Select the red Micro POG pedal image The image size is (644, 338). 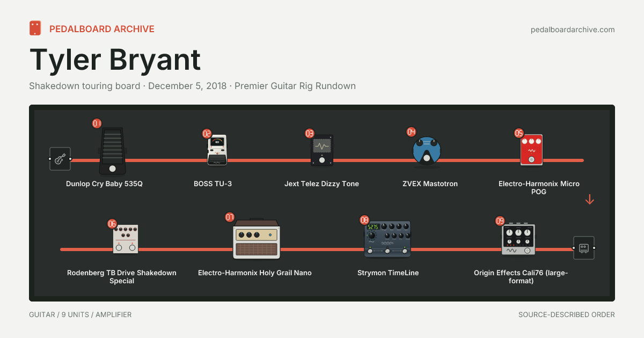coord(531,150)
